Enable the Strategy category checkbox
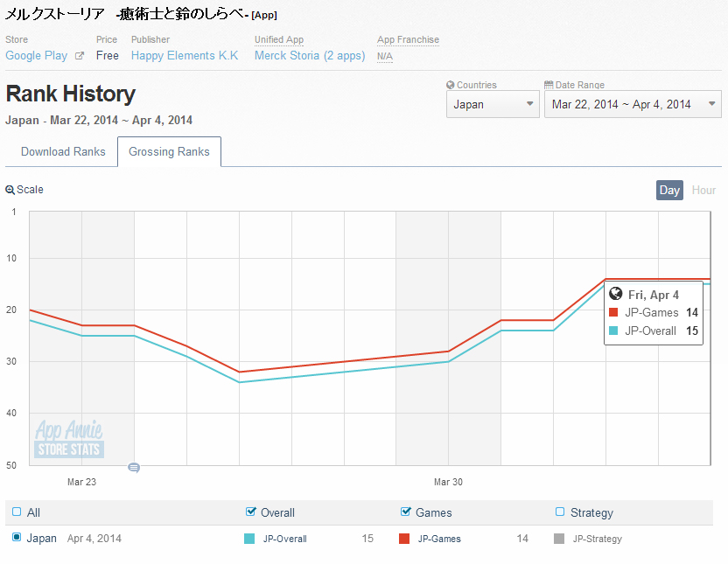 coord(560,512)
